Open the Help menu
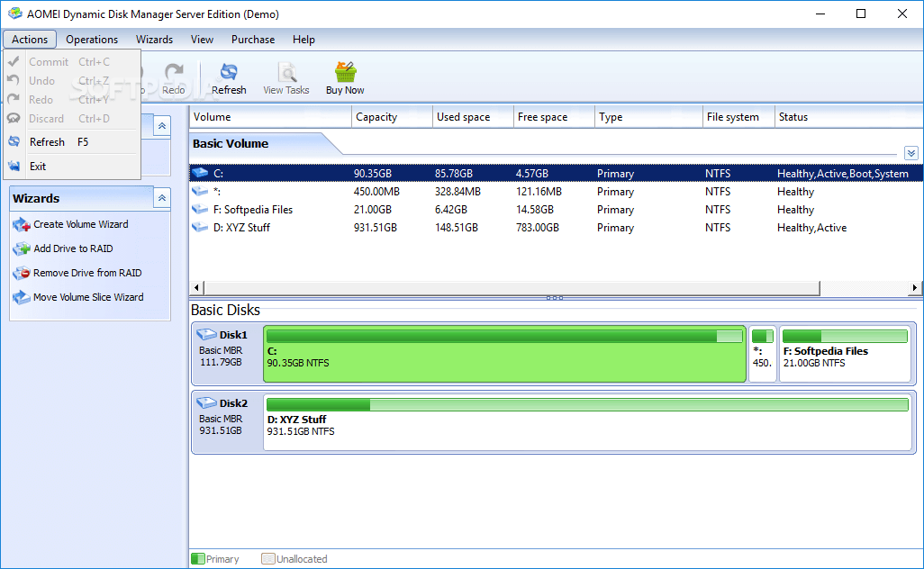This screenshot has width=924, height=569. 303,40
